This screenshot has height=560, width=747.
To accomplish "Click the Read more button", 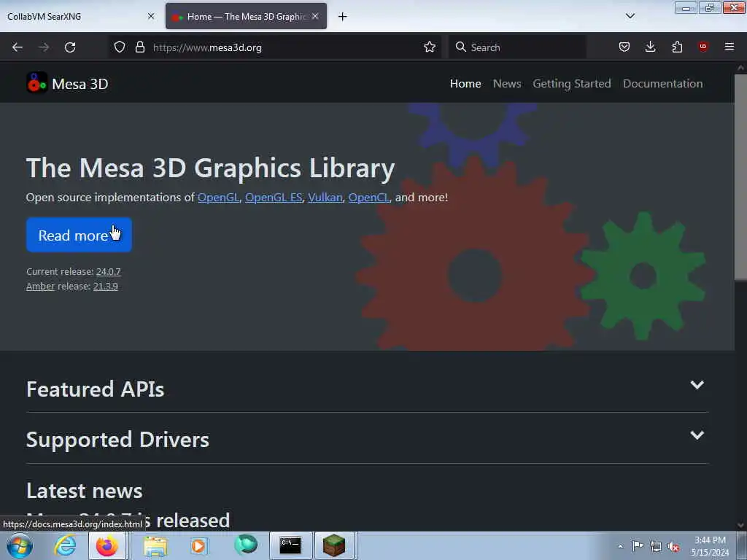I will 79,235.
